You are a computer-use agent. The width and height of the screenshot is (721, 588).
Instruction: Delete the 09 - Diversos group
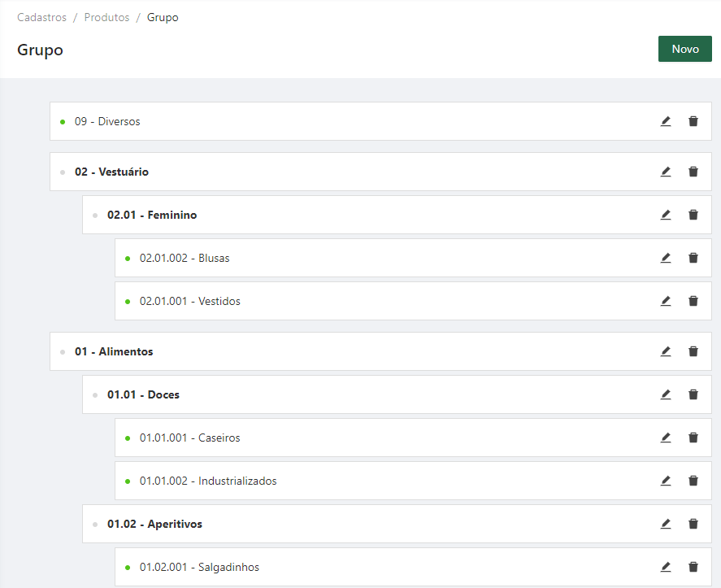(693, 121)
